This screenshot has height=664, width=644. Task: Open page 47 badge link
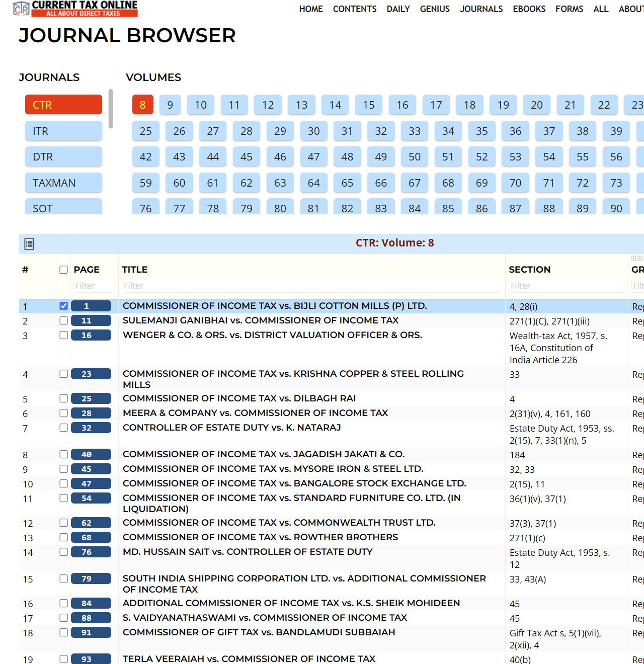(91, 483)
